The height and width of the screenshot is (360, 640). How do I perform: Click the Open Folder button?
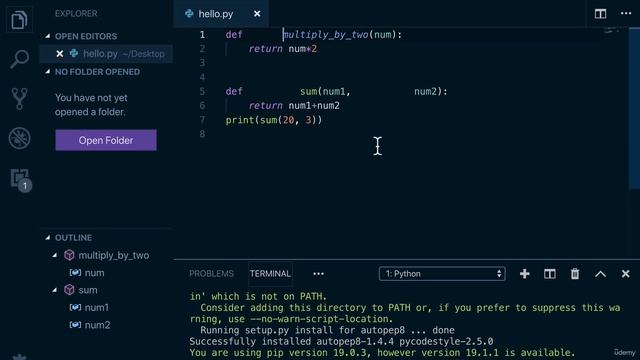pyautogui.click(x=106, y=140)
